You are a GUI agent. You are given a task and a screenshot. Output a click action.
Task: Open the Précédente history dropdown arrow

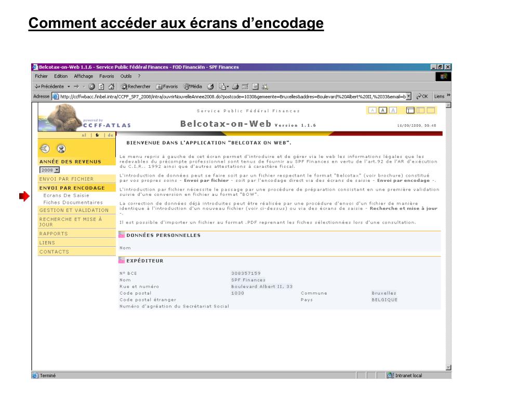(69, 87)
